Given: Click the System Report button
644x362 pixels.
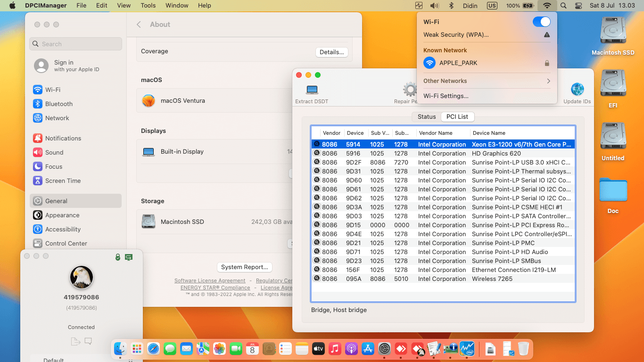Looking at the screenshot, I should [x=245, y=267].
